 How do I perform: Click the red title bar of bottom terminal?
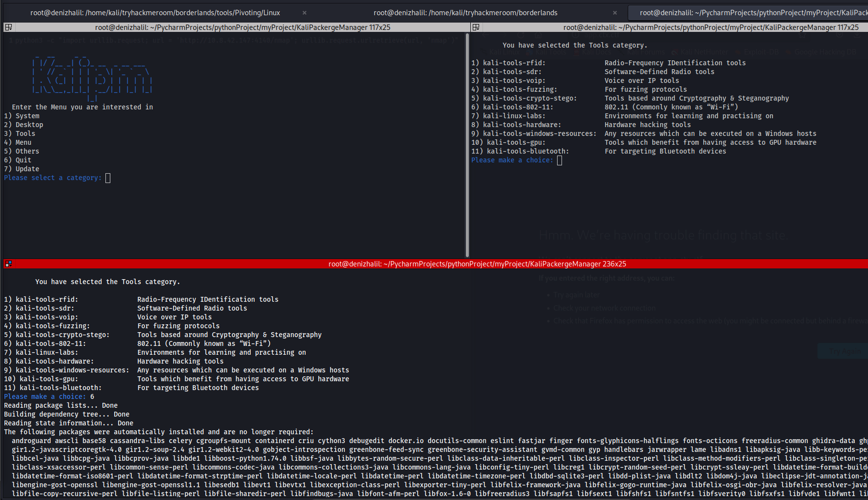477,264
